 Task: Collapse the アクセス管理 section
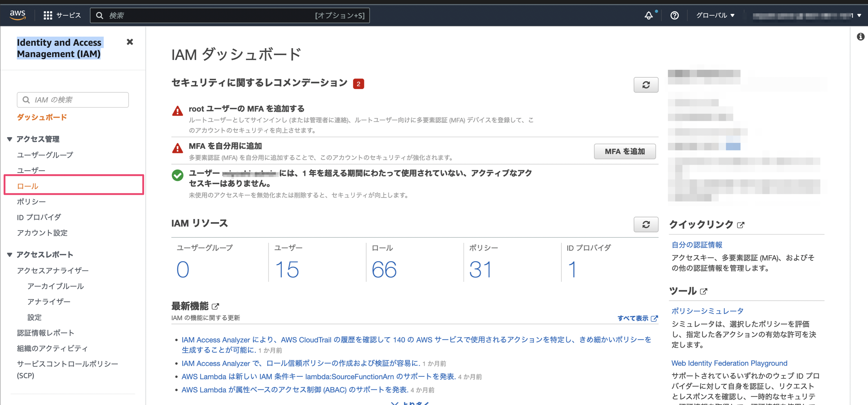[10, 139]
